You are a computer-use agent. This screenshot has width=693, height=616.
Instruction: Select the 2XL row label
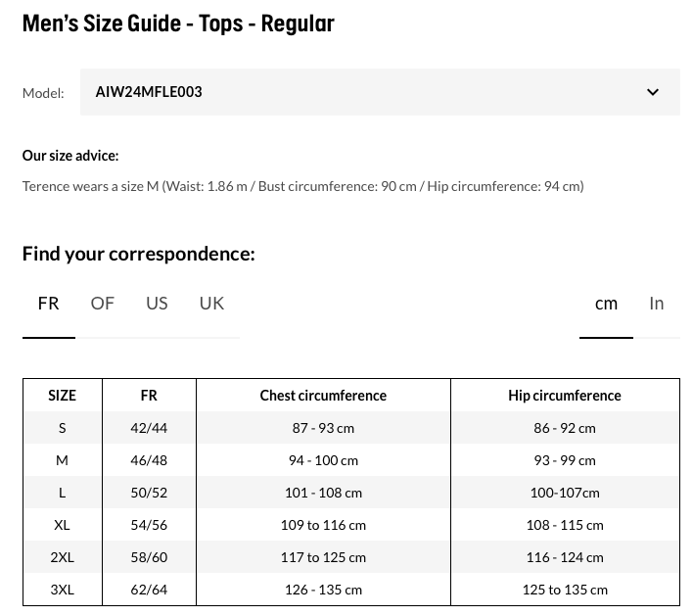click(63, 557)
